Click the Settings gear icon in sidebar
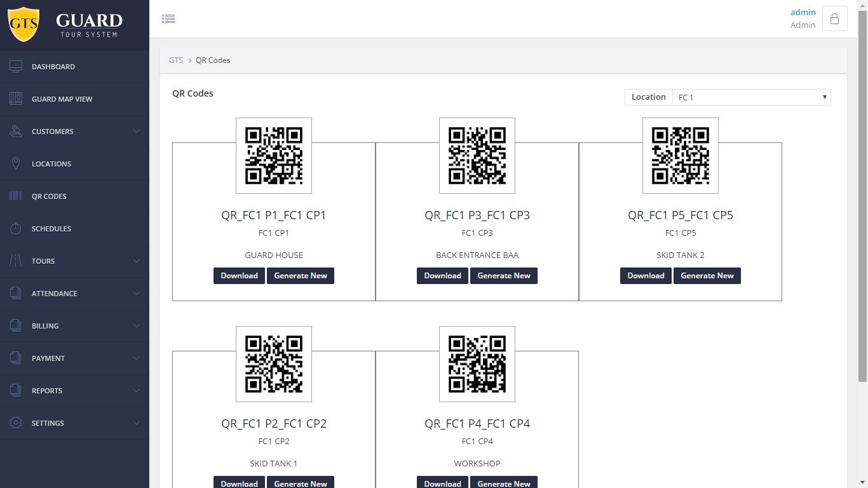The width and height of the screenshot is (868, 488). (16, 423)
